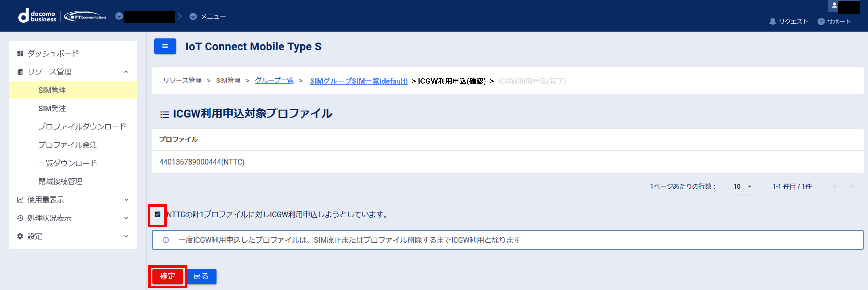Click the user account avatar icon
The width and height of the screenshot is (868, 290).
834,5
